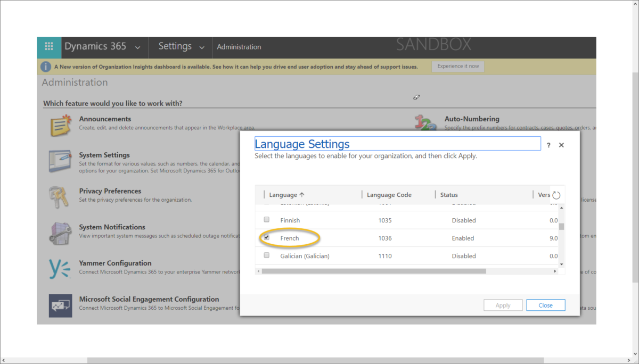Click language code 1110 cell
The height and width of the screenshot is (364, 639).
tap(385, 256)
